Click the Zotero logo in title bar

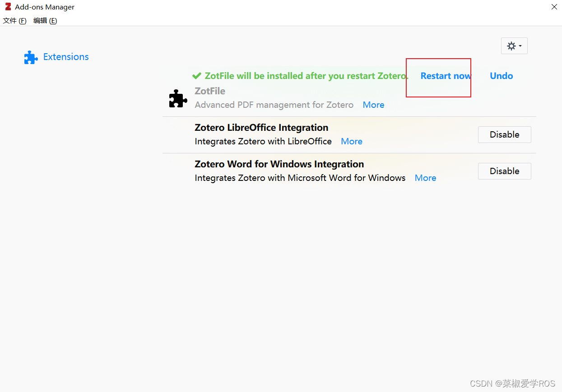click(x=8, y=7)
